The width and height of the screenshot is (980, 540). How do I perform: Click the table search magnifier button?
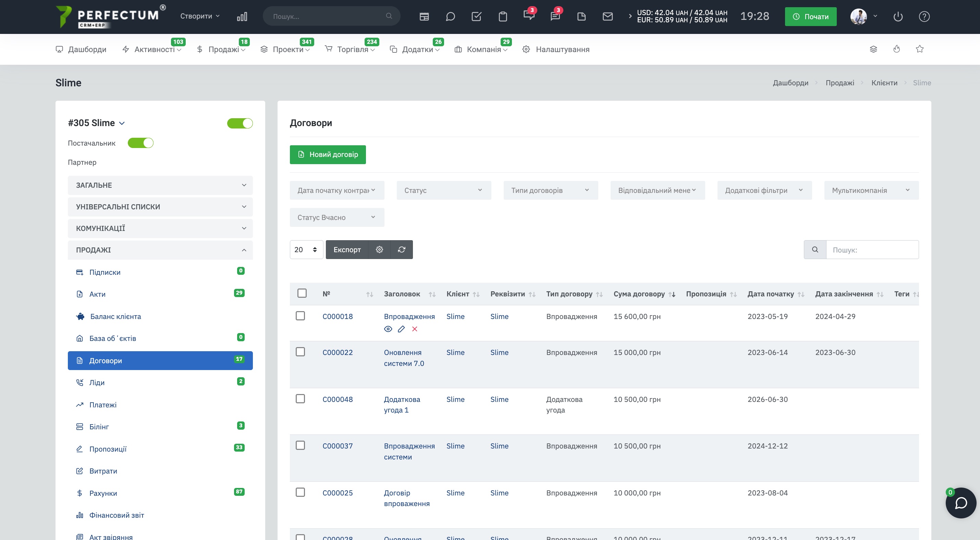click(x=815, y=249)
